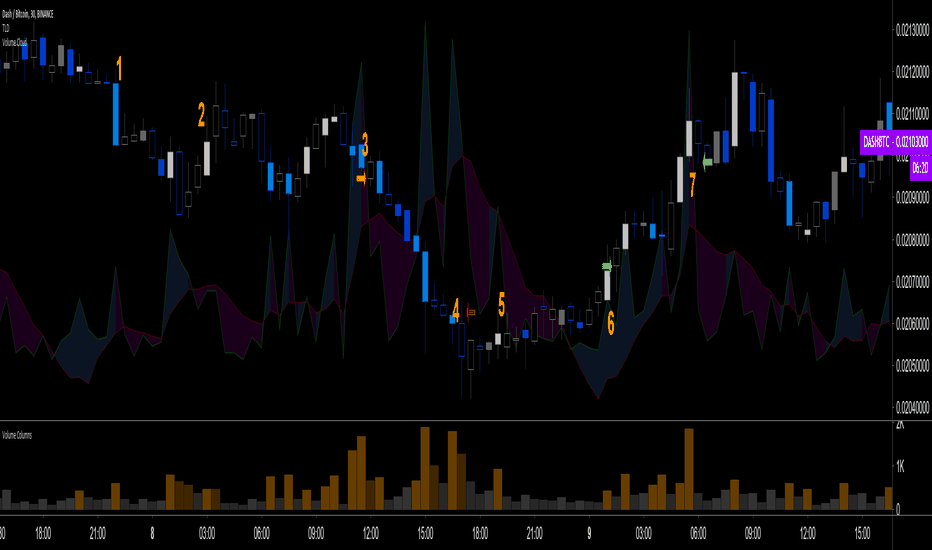The width and height of the screenshot is (932, 550).
Task: Select the Volume Cloud indicator legend label
Action: click(x=14, y=42)
